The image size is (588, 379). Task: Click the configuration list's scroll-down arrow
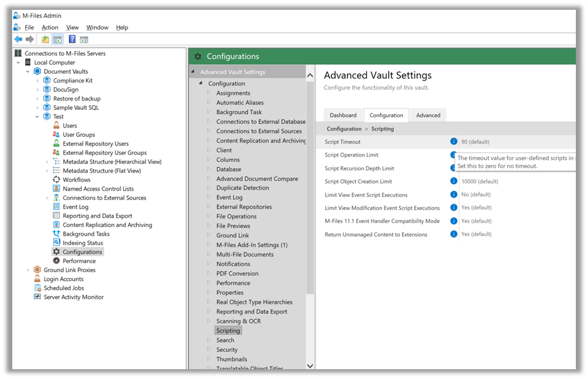pos(310,366)
